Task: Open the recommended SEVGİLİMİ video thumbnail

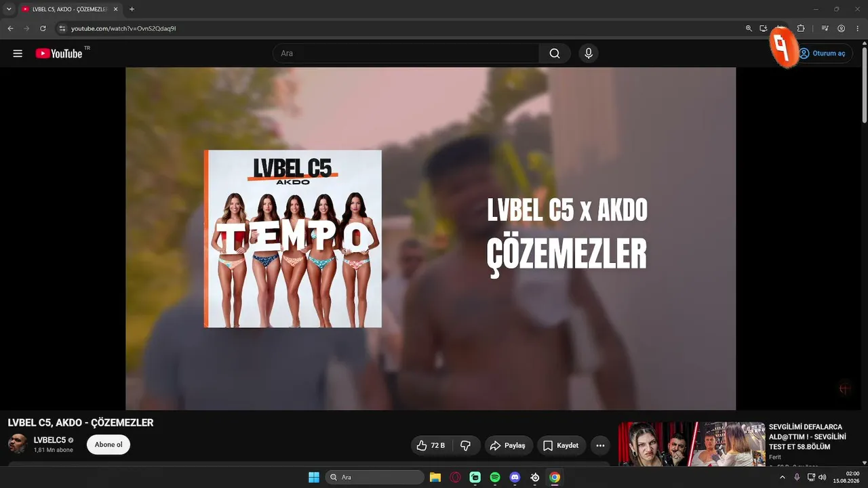Action: pos(692,444)
